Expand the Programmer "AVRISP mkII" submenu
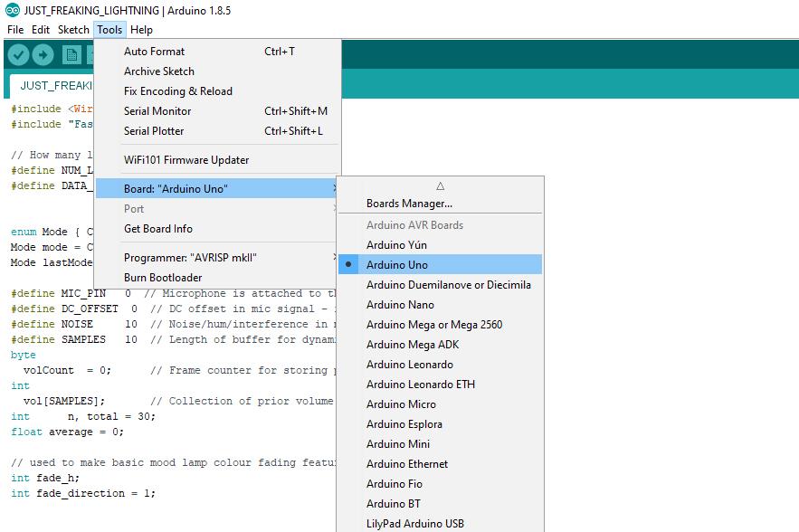Screen dimensions: 799x532 [x=218, y=257]
